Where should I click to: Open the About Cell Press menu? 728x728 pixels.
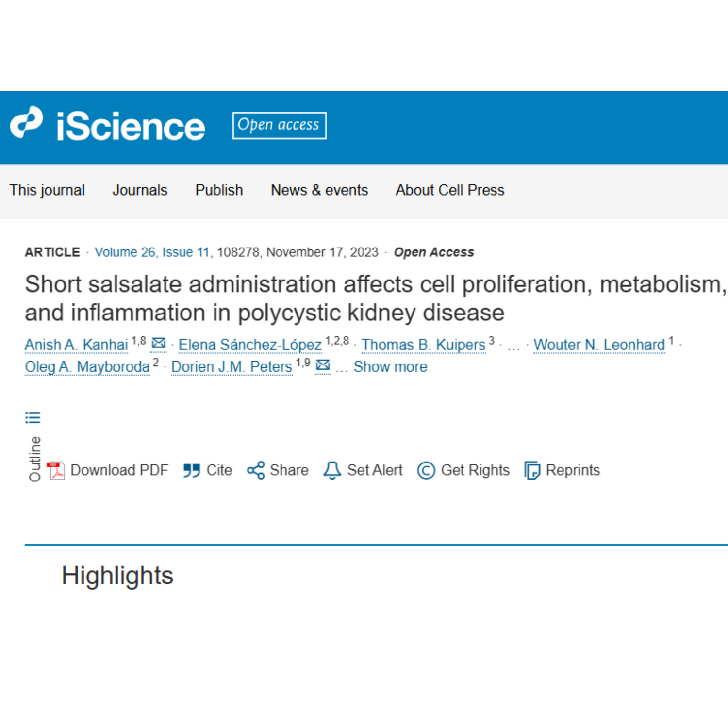(450, 190)
